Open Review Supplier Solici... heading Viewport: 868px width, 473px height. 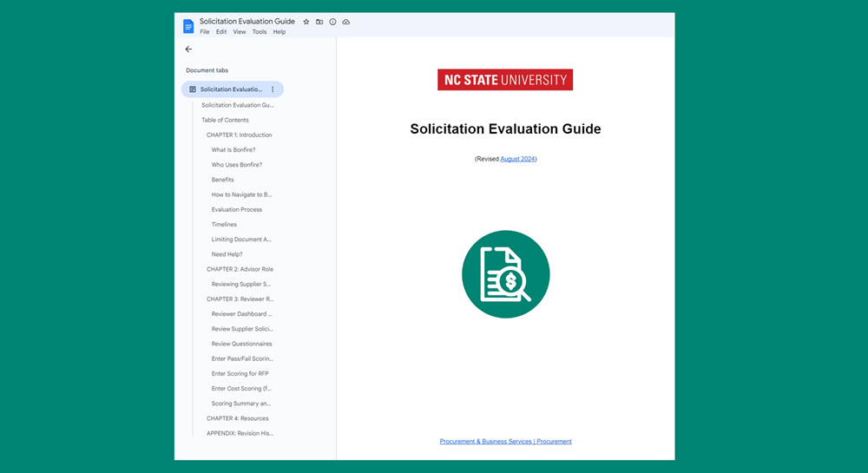[242, 329]
